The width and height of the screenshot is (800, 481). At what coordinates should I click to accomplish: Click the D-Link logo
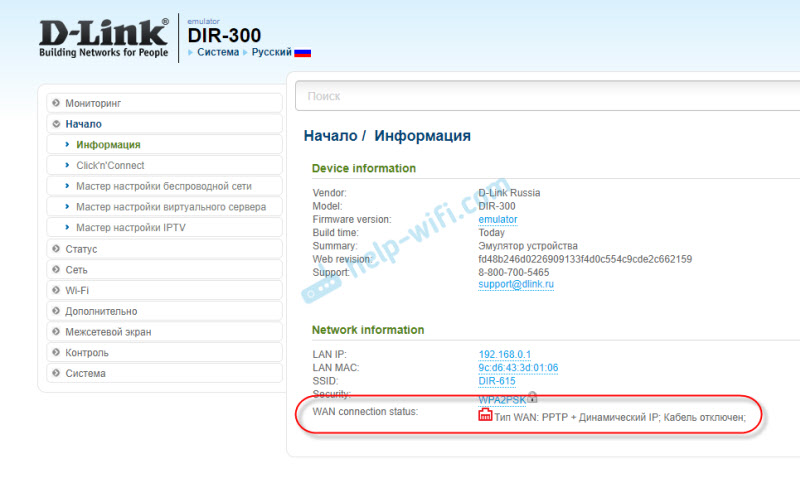pos(104,38)
